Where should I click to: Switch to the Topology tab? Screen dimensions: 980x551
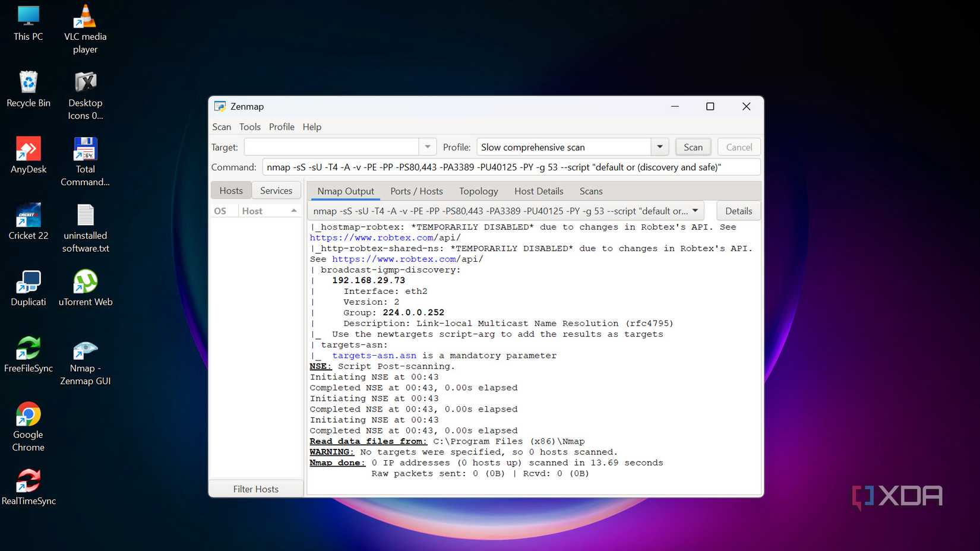(x=479, y=191)
